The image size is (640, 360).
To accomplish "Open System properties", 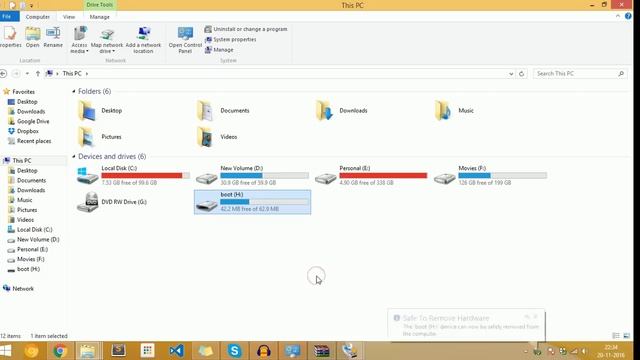I will (230, 39).
